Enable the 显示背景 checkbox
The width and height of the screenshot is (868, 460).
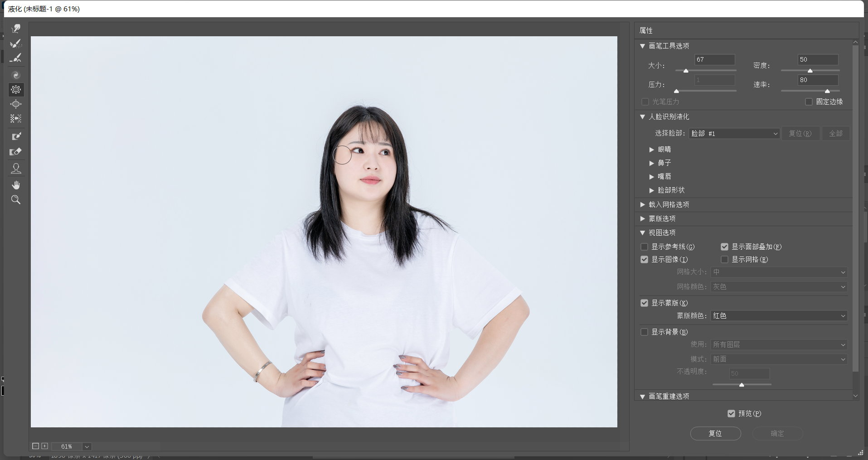644,332
